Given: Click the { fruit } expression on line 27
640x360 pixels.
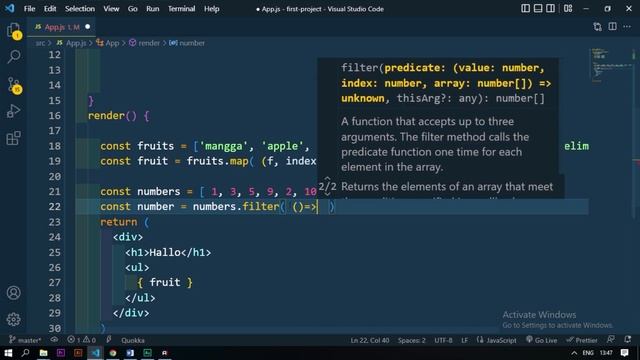Looking at the screenshot, I should coord(165,282).
